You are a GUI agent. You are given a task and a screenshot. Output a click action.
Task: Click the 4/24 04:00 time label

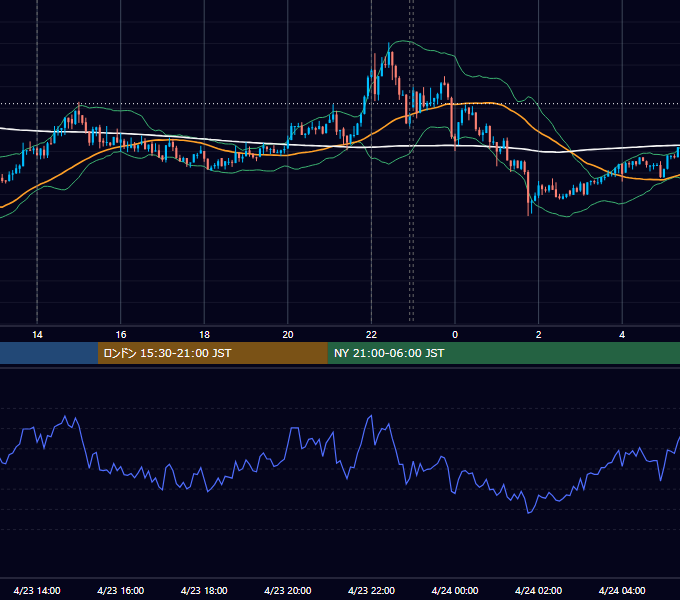622,590
